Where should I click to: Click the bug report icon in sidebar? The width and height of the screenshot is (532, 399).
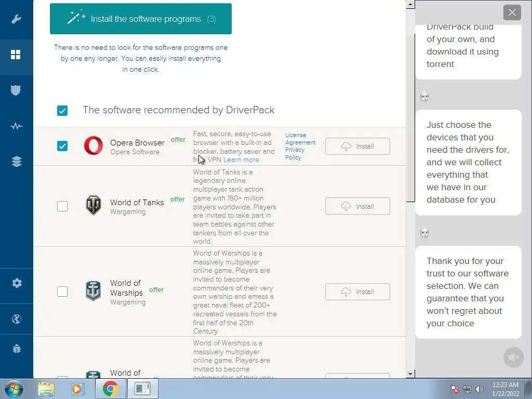click(16, 349)
